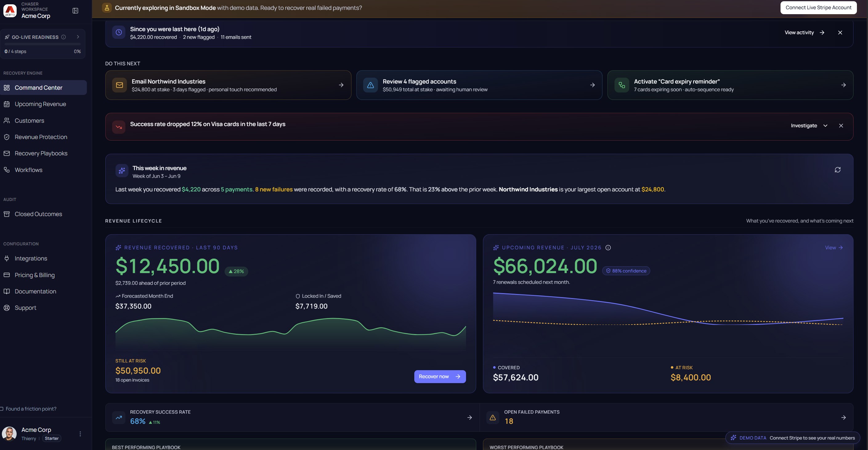Click the Sandbox Mode flask icon
This screenshot has height=450, width=868.
[x=107, y=8]
